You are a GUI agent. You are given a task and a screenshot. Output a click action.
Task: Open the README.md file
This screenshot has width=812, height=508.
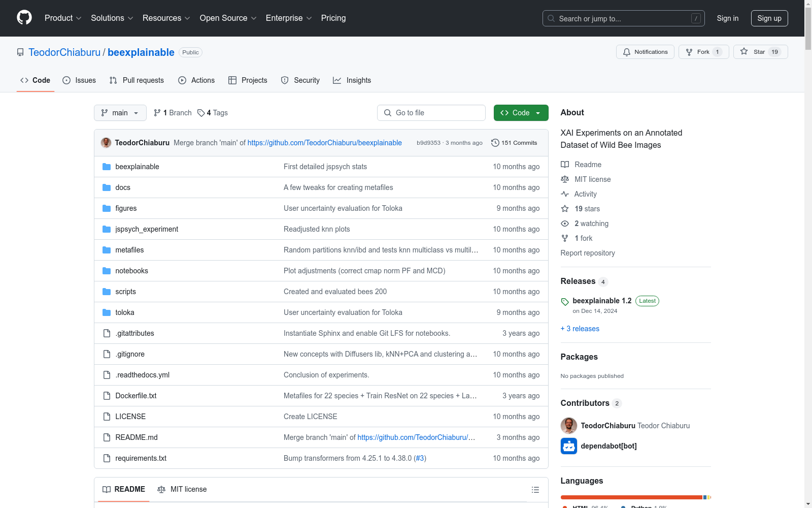click(x=137, y=437)
